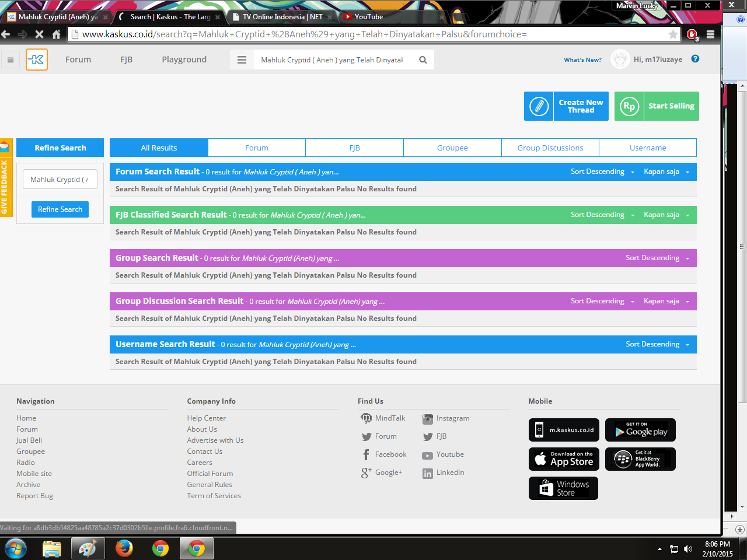Click the App Store download badge
The width and height of the screenshot is (747, 560).
point(564,459)
